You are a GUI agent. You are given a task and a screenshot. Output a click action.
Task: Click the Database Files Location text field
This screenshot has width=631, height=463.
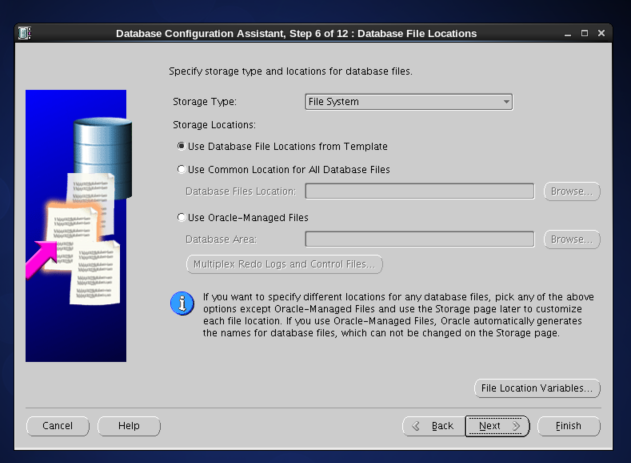point(419,191)
